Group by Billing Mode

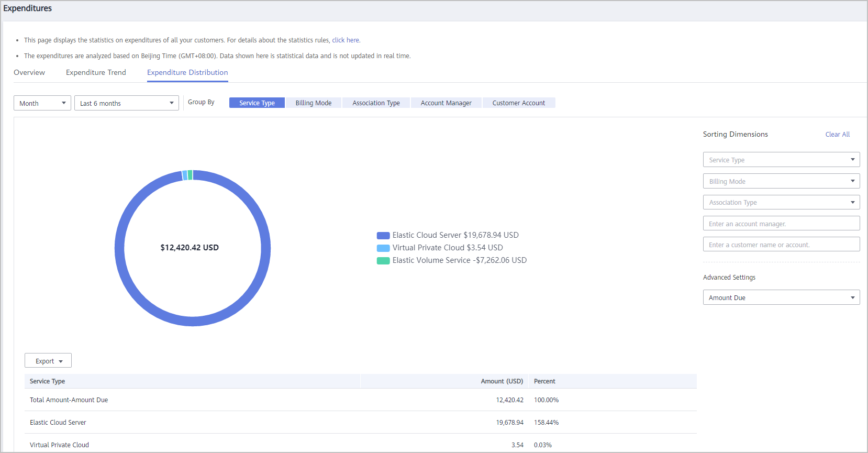click(x=313, y=103)
